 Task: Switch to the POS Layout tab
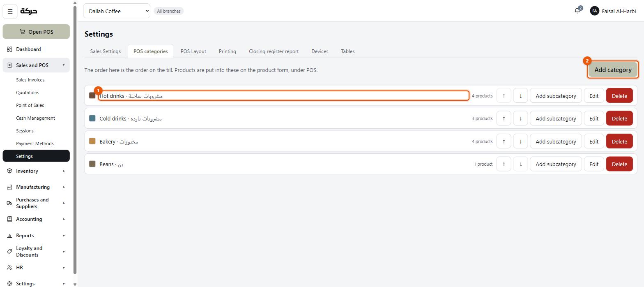click(x=193, y=51)
